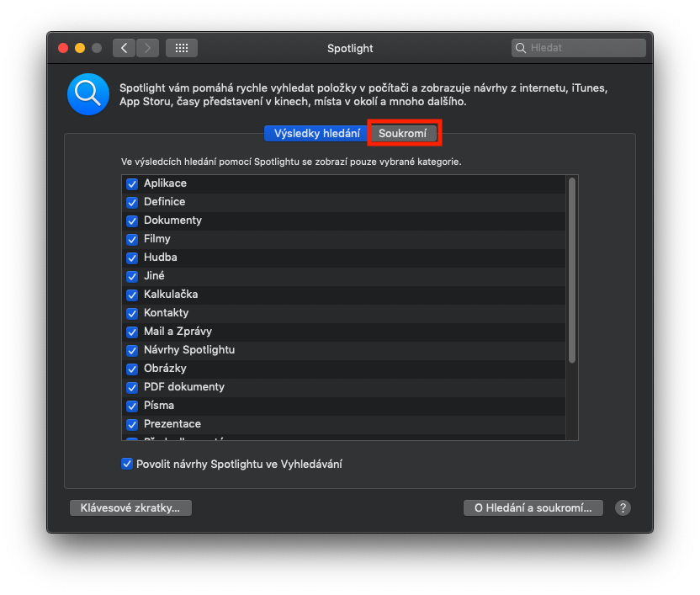Uncheck the Aplikace checkbox

132,183
